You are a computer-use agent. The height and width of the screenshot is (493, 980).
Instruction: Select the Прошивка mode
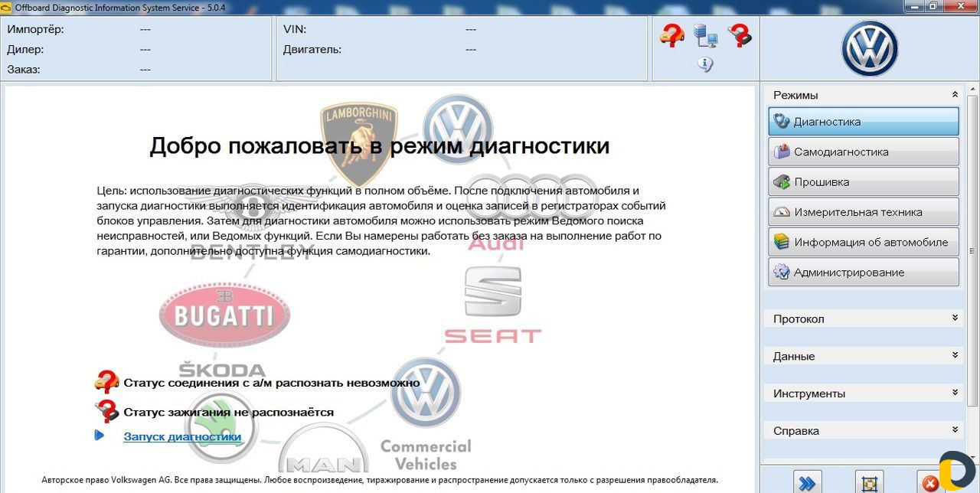(864, 182)
